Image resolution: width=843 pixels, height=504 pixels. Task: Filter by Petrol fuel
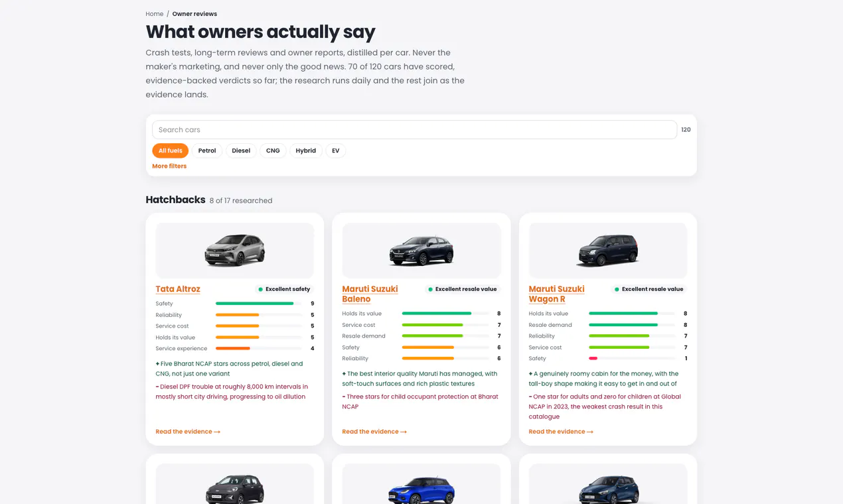tap(207, 151)
